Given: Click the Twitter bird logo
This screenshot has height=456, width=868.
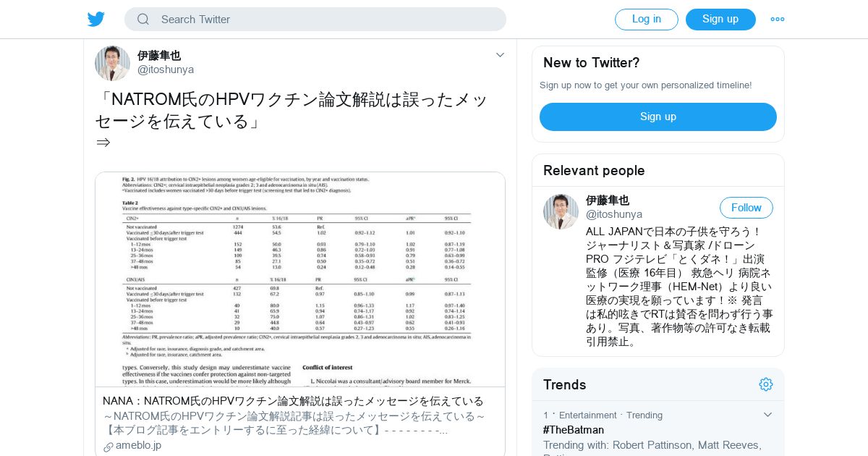Looking at the screenshot, I should click(96, 19).
